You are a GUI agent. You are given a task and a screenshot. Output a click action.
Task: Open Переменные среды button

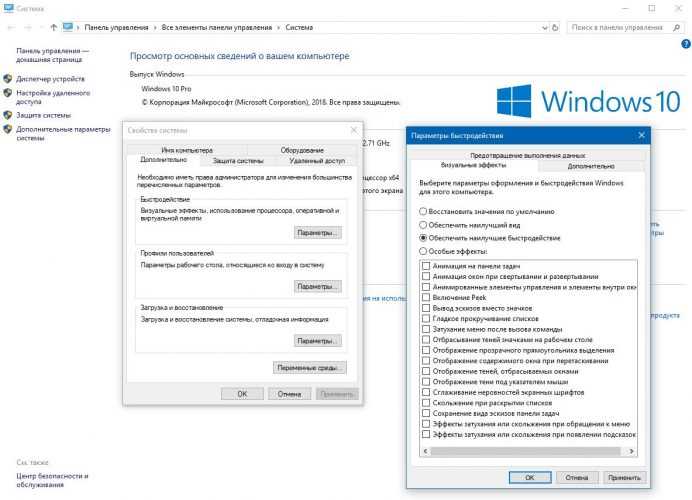coord(310,368)
